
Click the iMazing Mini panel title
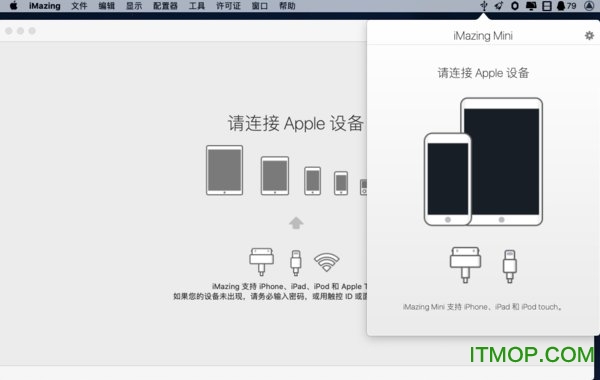tap(483, 36)
